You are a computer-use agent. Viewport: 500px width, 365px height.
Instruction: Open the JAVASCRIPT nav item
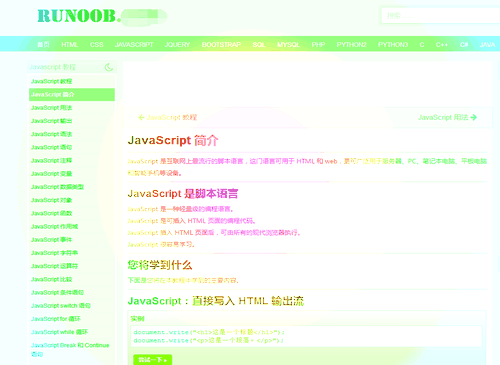134,45
